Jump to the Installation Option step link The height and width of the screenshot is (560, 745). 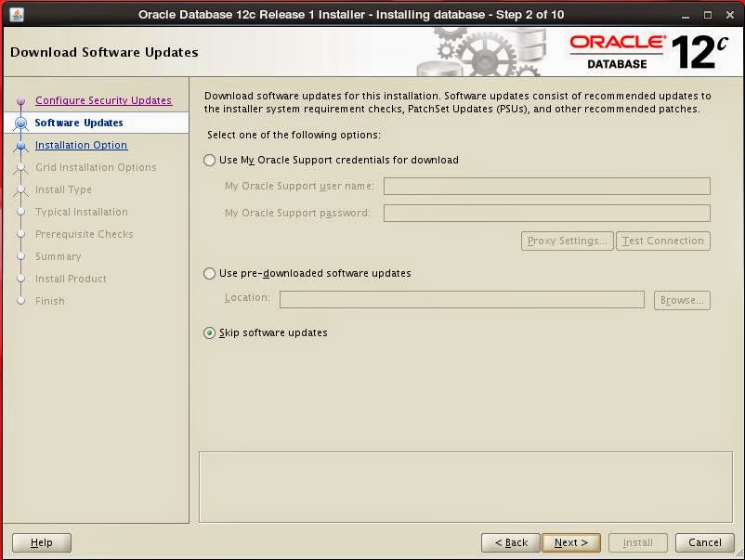[81, 145]
